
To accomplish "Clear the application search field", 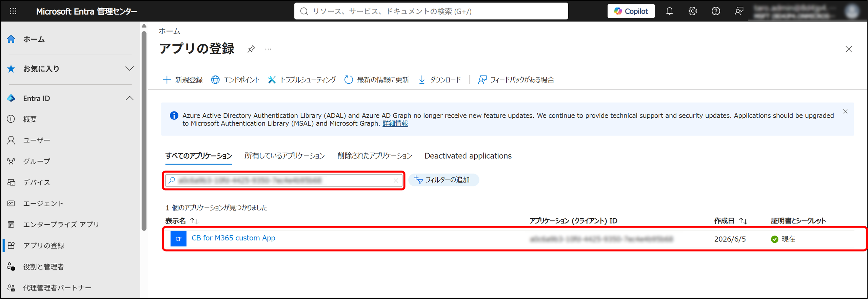I will point(396,180).
